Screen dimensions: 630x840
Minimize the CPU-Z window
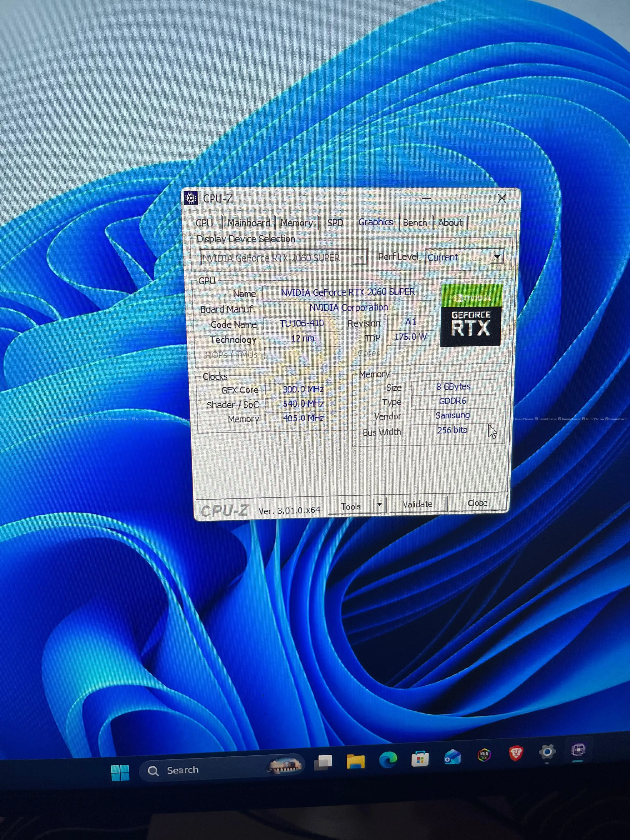click(x=426, y=198)
